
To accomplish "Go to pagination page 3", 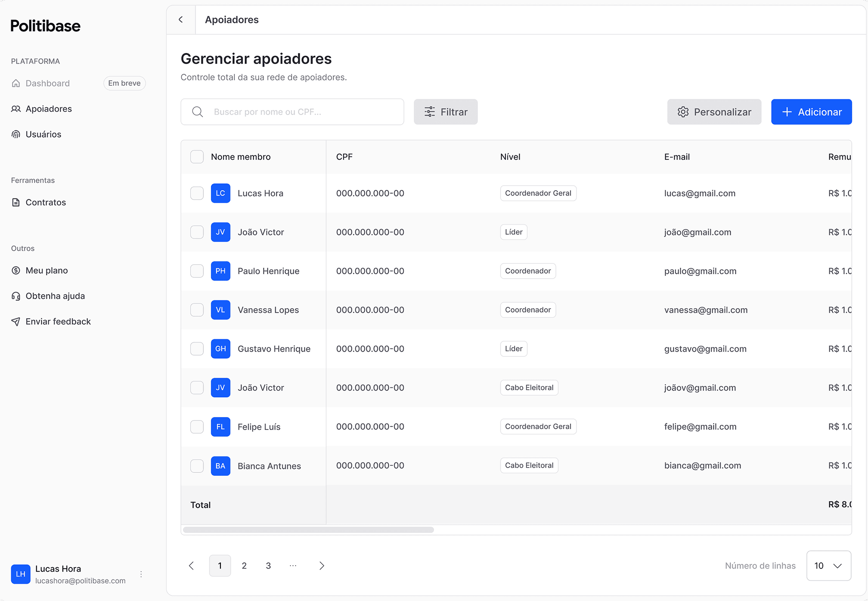I will tap(268, 565).
